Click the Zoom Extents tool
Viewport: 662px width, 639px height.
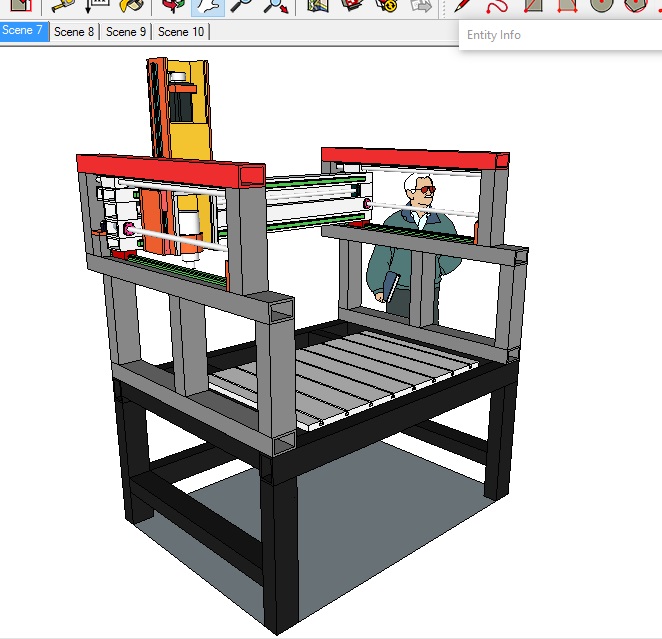pos(275,6)
